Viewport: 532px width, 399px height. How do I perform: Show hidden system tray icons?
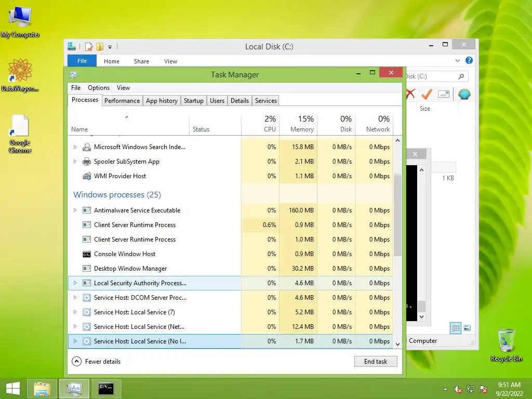[x=445, y=389]
